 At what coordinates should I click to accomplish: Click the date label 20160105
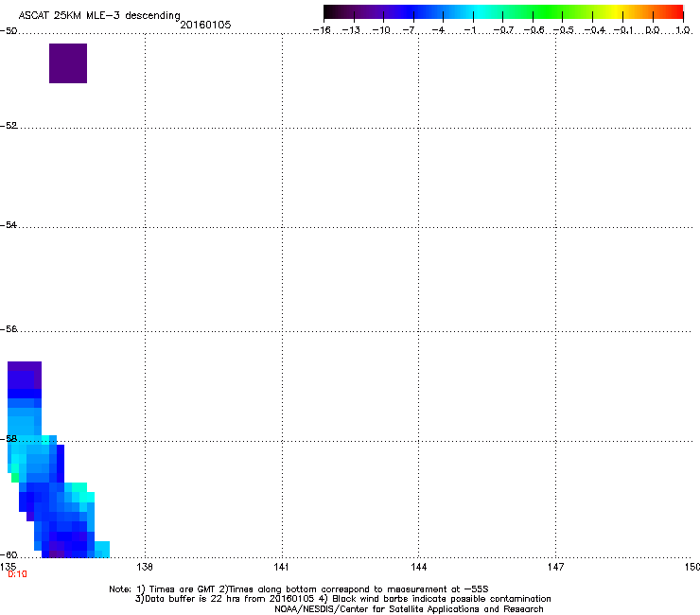205,25
